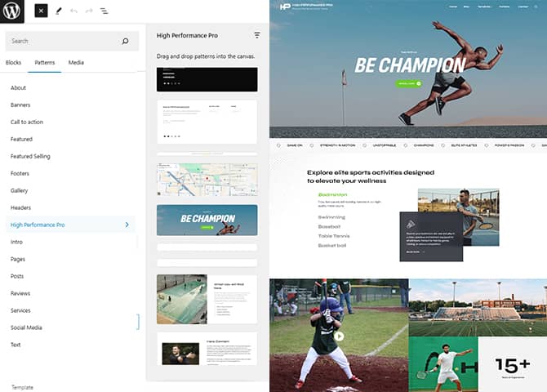
Task: Click Badminton link in sports list
Action: [x=332, y=194]
